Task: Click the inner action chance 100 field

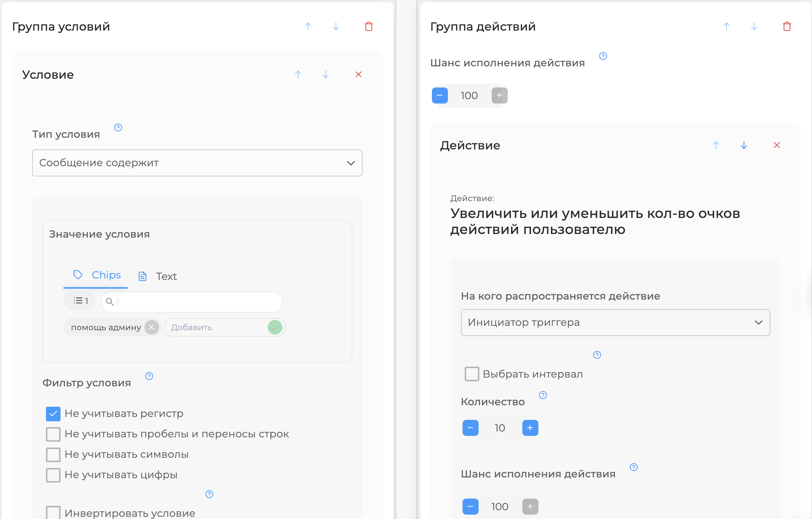Action: pos(500,507)
